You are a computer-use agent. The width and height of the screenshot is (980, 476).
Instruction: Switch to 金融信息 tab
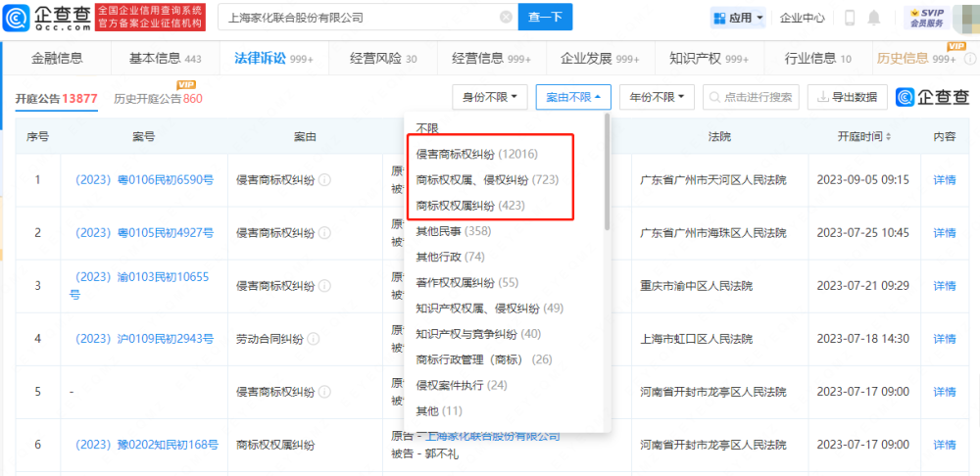(x=57, y=59)
